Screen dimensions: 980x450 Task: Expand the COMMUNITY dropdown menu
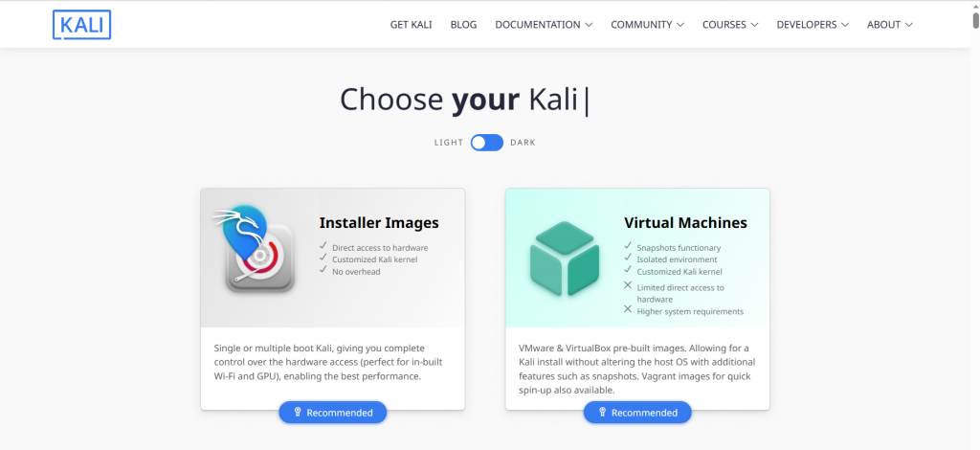(x=648, y=25)
